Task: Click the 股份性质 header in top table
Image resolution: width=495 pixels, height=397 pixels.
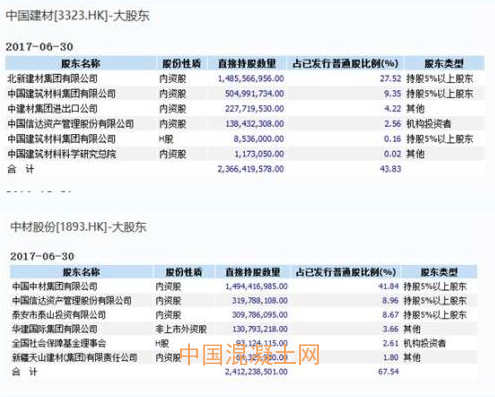Action: click(x=182, y=63)
